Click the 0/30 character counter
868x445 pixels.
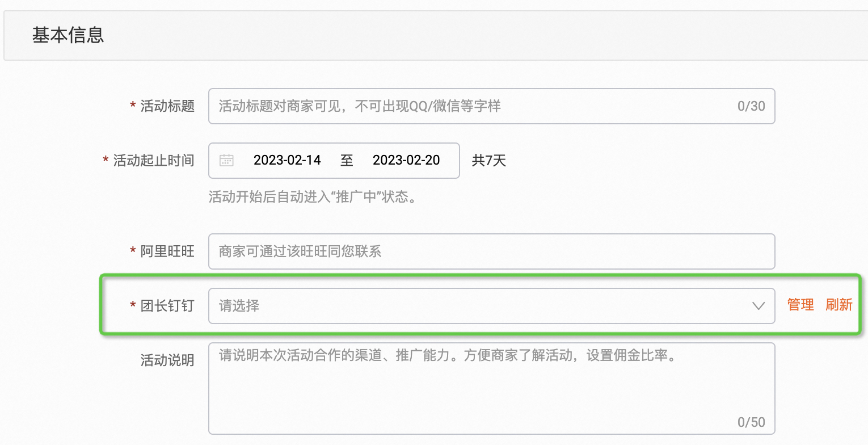point(751,106)
